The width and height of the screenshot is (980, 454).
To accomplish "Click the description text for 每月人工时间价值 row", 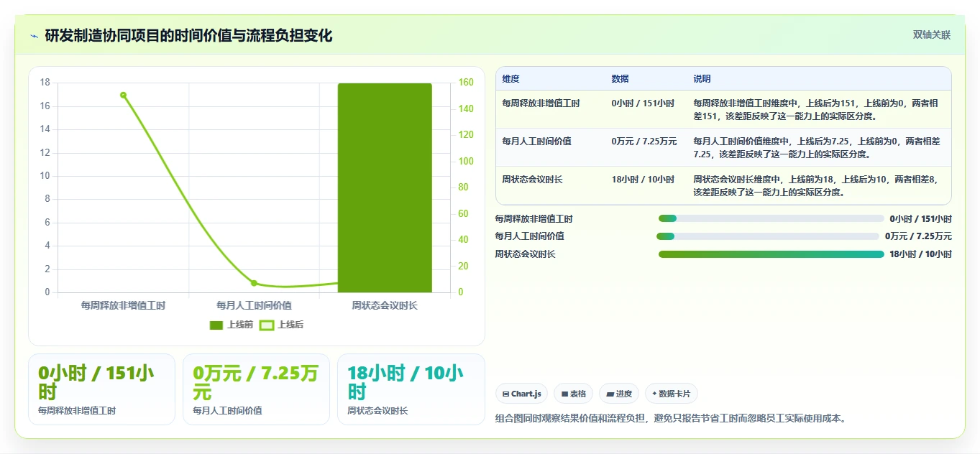I will tap(817, 147).
